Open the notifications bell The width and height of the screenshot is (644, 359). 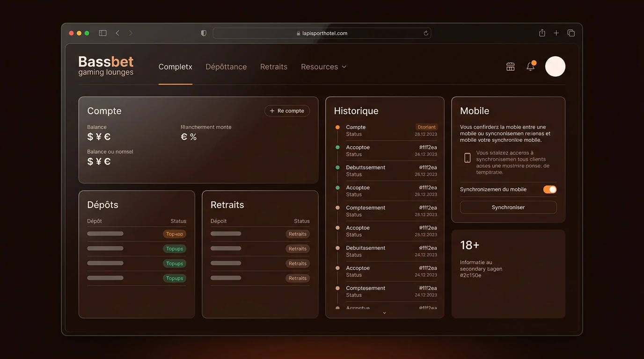(x=531, y=66)
